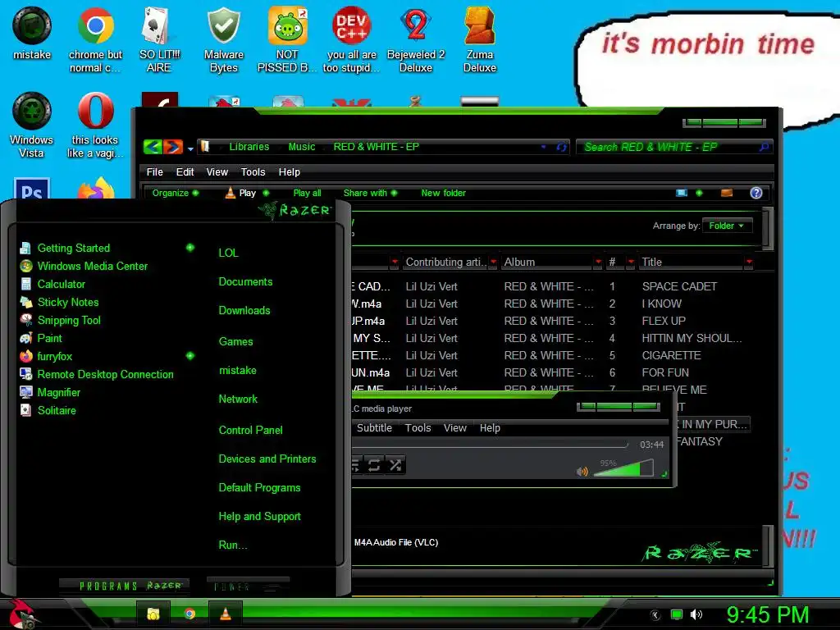
Task: Click the tray monitor icon
Action: (677, 614)
